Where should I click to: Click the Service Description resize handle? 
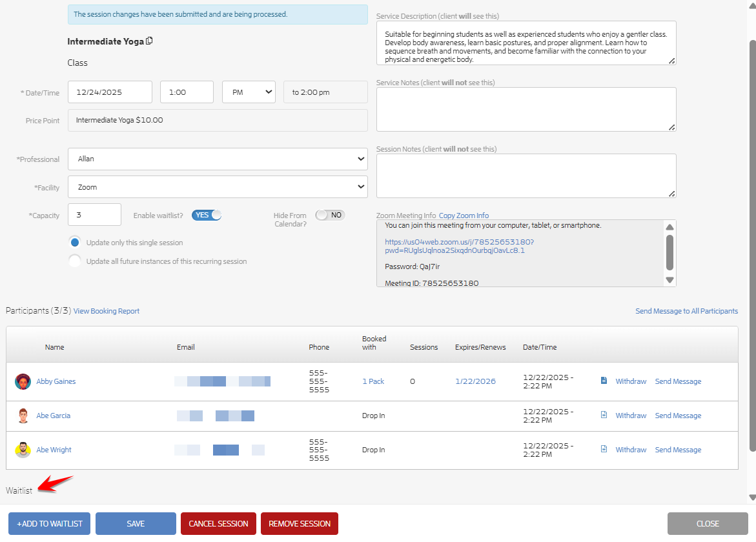click(671, 61)
